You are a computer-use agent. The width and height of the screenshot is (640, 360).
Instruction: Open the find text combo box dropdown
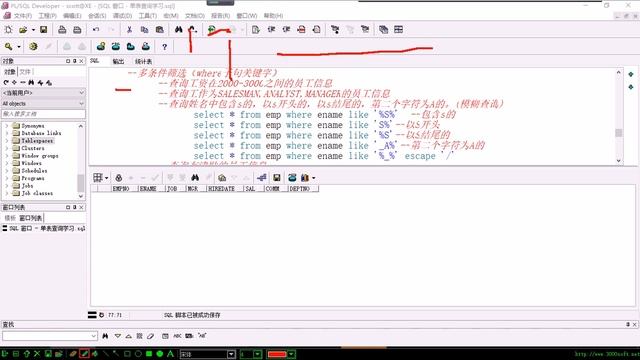(93, 336)
